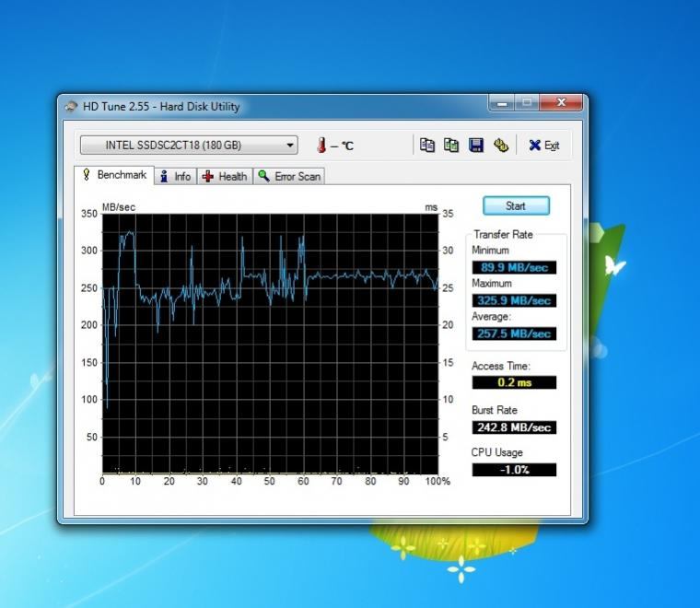Click the HD Tune 2.55 window title text

[x=161, y=107]
